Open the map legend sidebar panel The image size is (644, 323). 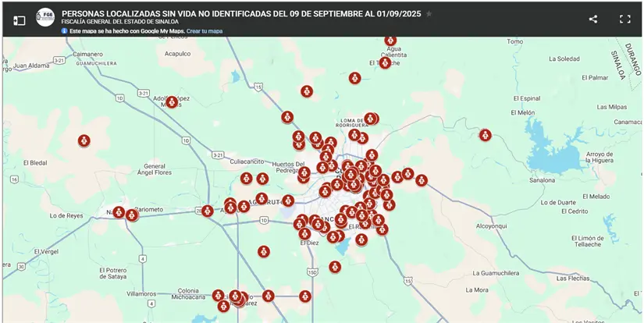point(20,21)
